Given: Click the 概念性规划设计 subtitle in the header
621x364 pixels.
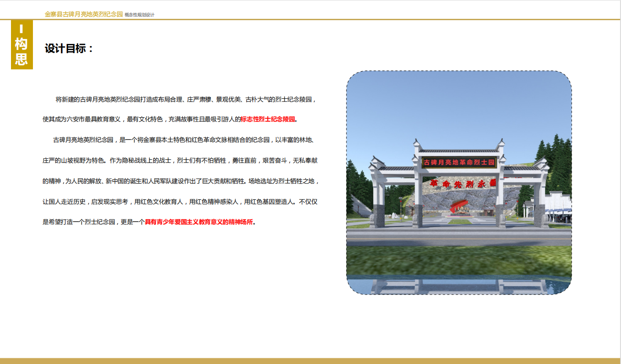Looking at the screenshot, I should 139,15.
